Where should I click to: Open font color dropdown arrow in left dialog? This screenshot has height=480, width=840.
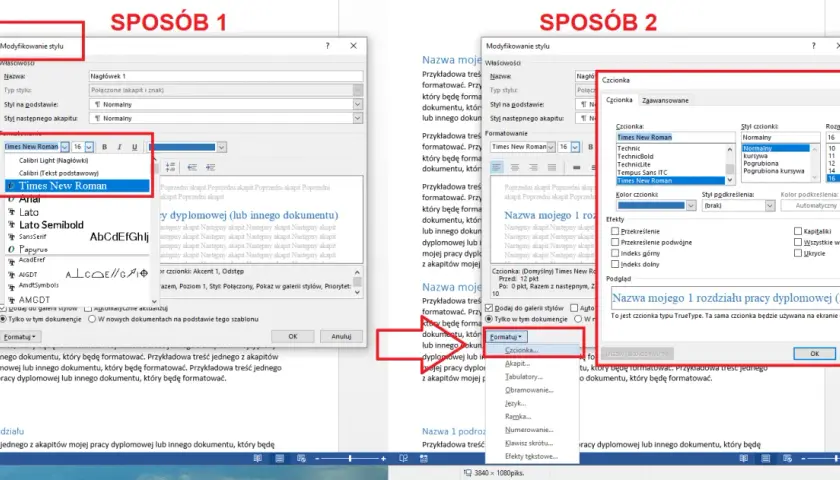point(221,147)
